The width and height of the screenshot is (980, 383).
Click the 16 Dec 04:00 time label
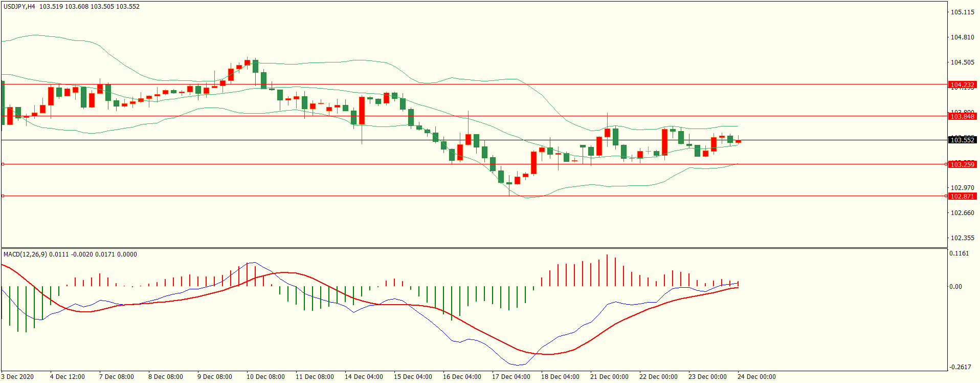(x=462, y=377)
